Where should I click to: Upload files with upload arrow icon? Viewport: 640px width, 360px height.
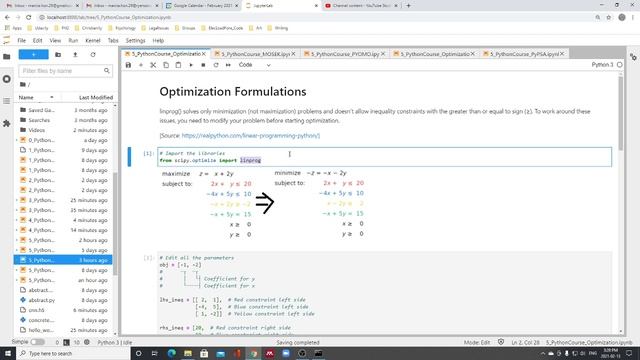click(x=75, y=54)
